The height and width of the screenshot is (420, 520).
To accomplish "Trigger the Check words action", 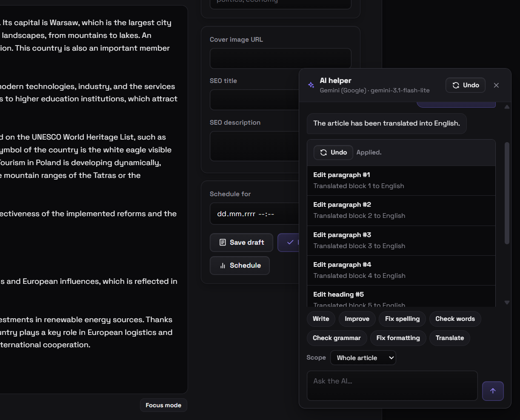I will [x=455, y=319].
